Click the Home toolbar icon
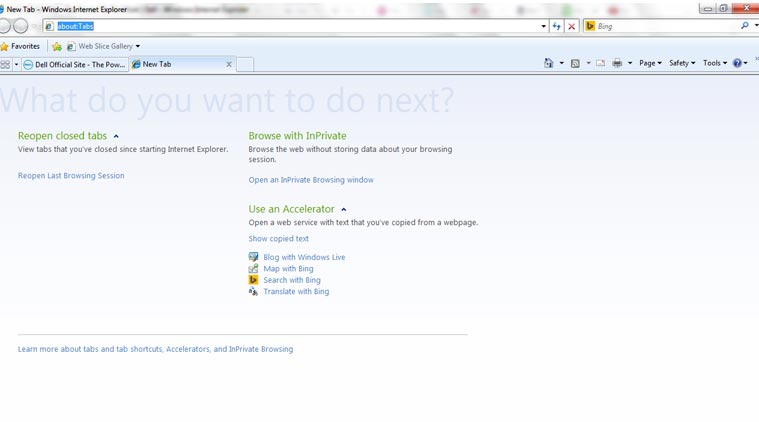The width and height of the screenshot is (759, 422). pyautogui.click(x=548, y=63)
